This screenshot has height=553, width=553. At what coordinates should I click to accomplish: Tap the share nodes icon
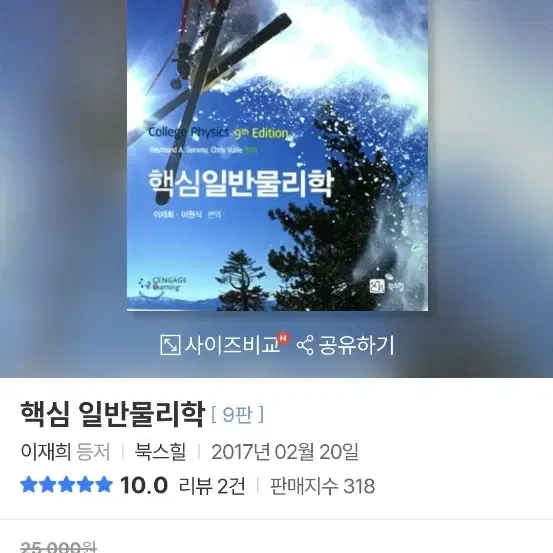[x=305, y=345]
